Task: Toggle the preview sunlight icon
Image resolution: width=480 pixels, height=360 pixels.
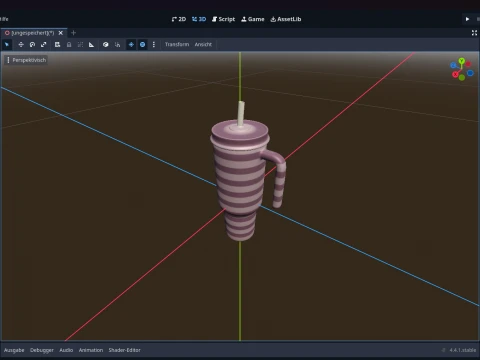Action: [131, 44]
